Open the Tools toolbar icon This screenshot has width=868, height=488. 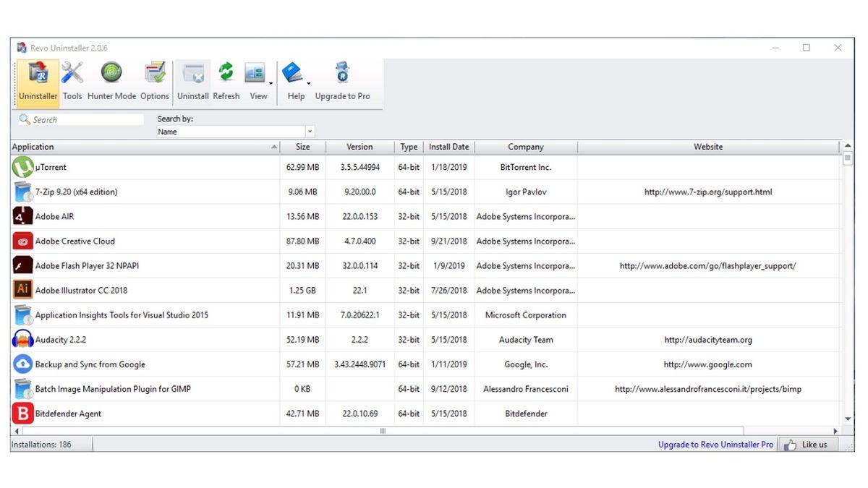pos(72,74)
